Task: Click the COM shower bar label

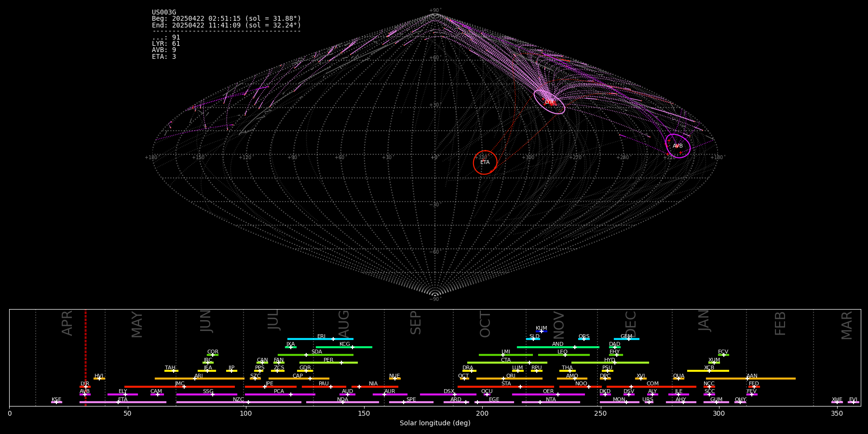Action: [x=653, y=384]
